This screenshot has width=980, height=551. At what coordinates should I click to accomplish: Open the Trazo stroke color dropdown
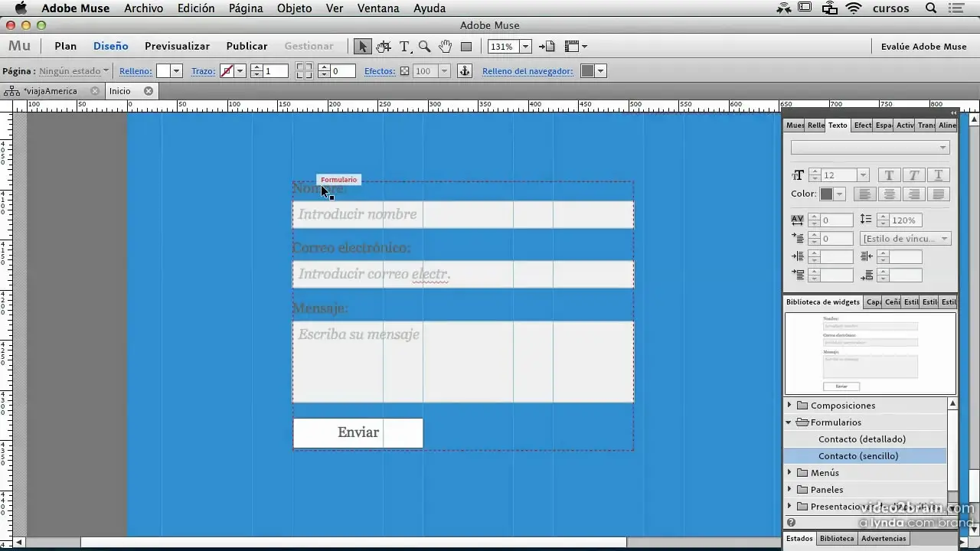(240, 71)
